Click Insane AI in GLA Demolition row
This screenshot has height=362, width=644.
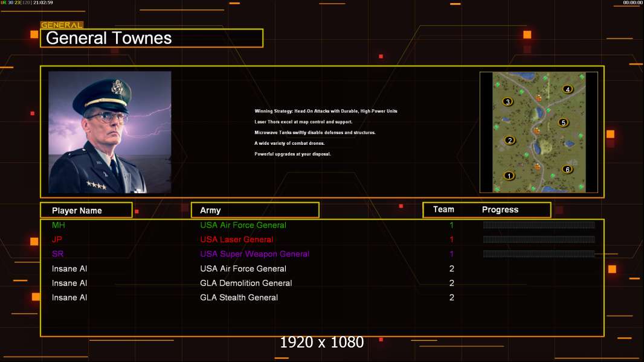point(69,283)
